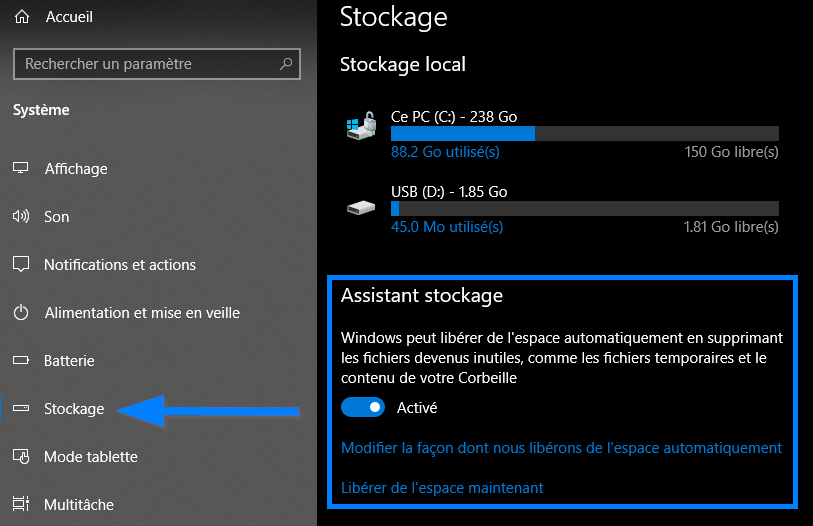Open Notifications et actions settings
This screenshot has height=526, width=813.
[120, 265]
